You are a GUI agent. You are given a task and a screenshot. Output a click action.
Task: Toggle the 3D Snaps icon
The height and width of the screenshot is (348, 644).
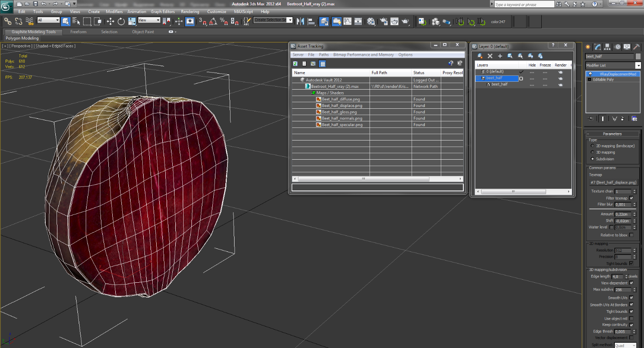202,21
